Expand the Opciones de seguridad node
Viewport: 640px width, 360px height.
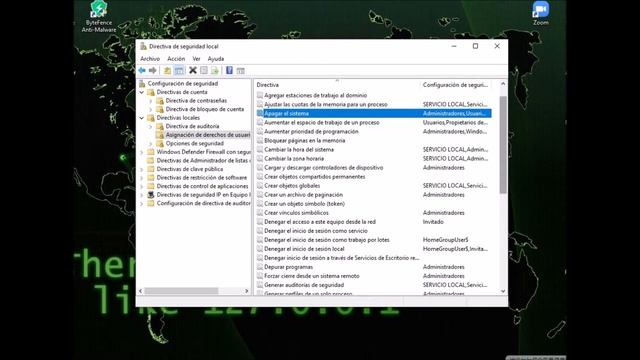[x=151, y=144]
